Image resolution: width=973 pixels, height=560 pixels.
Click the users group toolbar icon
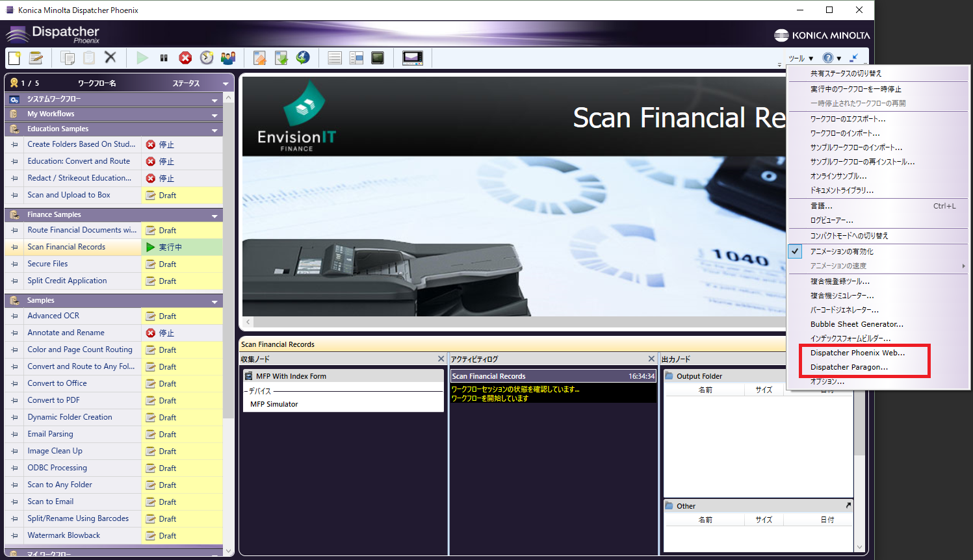click(228, 58)
